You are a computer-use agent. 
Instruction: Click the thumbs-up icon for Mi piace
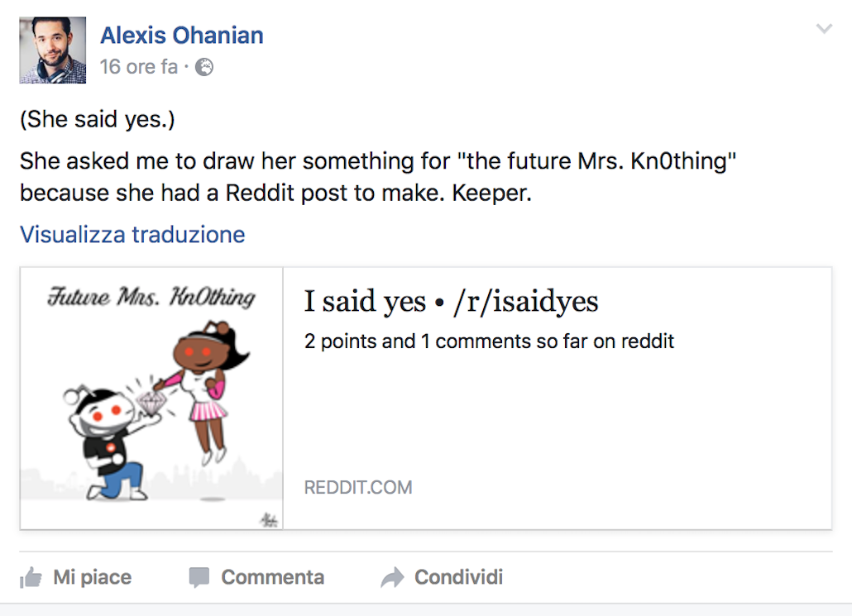click(31, 577)
